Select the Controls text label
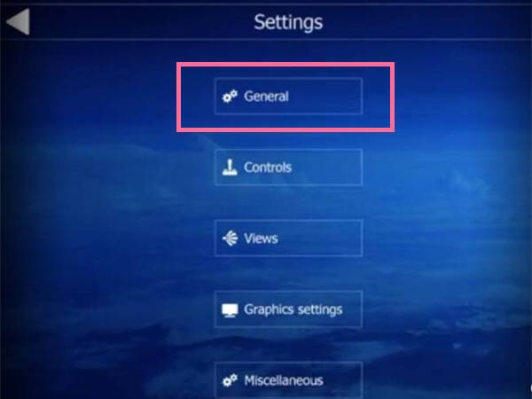532x399 pixels. [x=268, y=168]
